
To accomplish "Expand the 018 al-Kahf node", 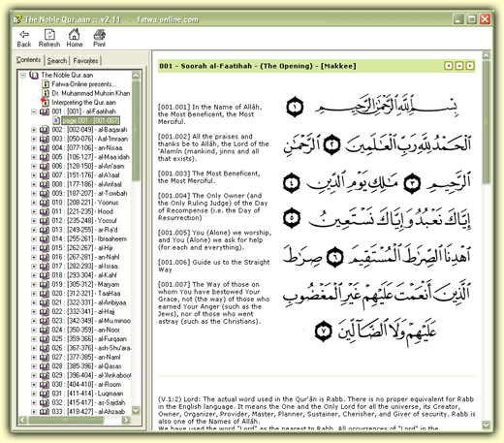I will (34, 275).
